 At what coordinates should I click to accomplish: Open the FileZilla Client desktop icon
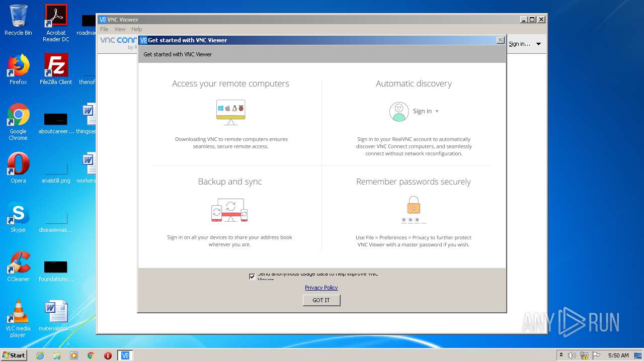[x=56, y=69]
